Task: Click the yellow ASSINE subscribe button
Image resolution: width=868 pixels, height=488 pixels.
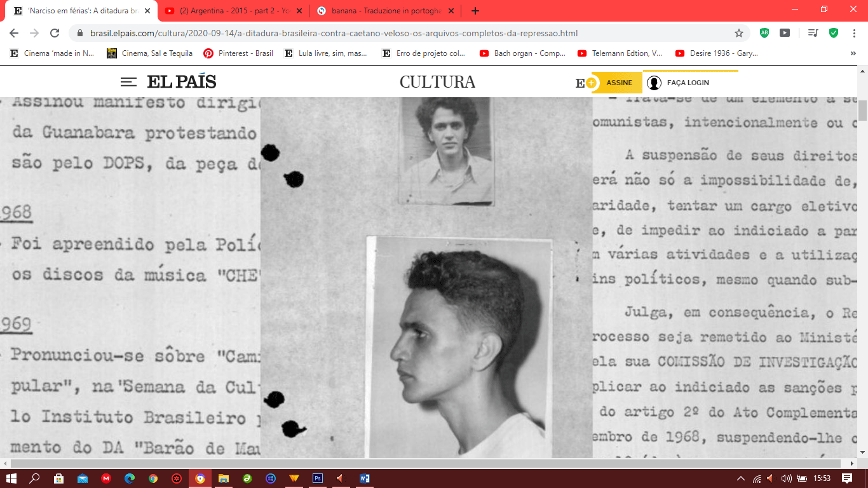Action: point(618,83)
